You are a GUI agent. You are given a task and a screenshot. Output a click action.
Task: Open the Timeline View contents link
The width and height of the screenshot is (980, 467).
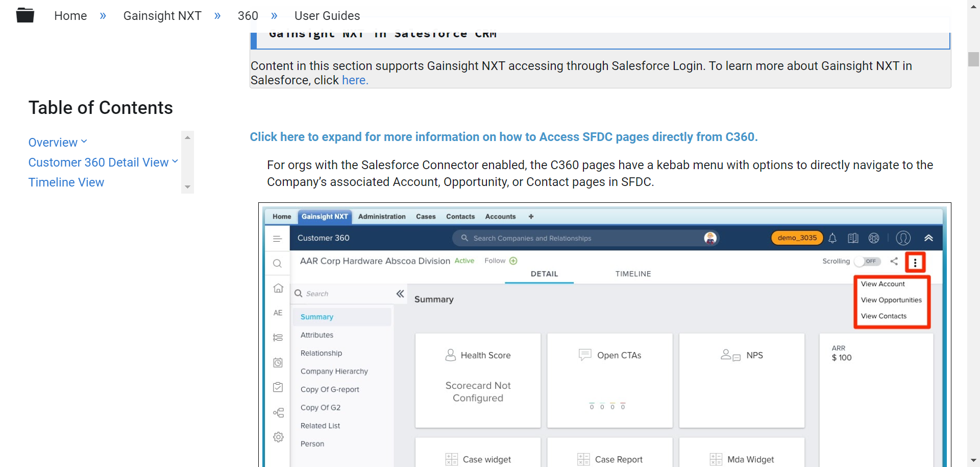(x=66, y=182)
